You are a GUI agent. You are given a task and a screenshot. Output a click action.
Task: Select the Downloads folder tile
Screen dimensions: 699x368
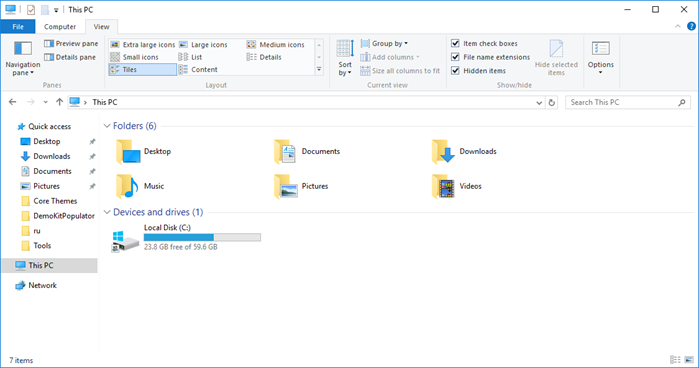pyautogui.click(x=464, y=152)
